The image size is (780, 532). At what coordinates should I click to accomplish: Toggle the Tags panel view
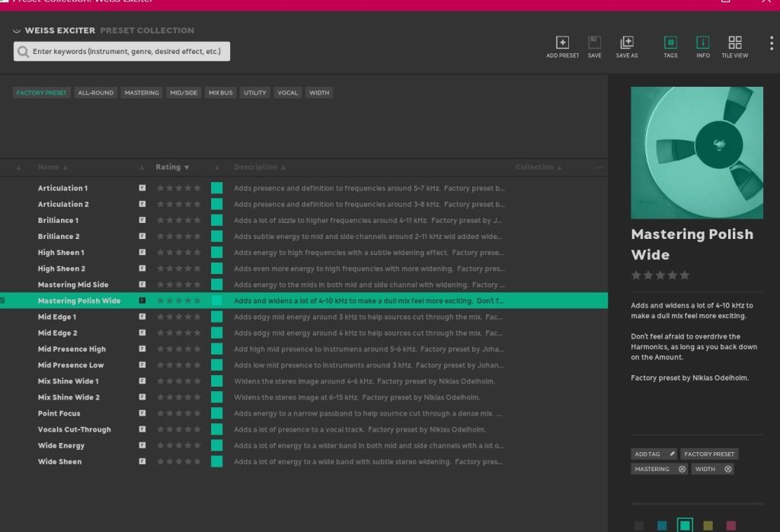click(x=670, y=43)
